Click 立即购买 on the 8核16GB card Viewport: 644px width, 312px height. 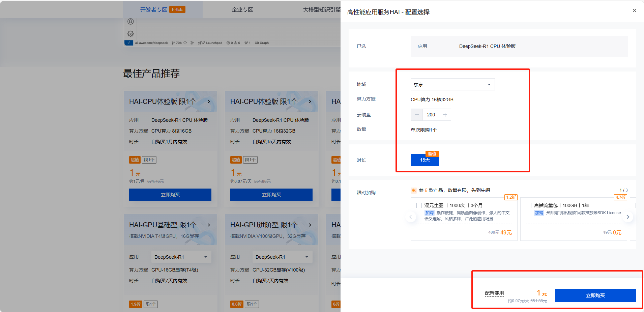coord(170,195)
